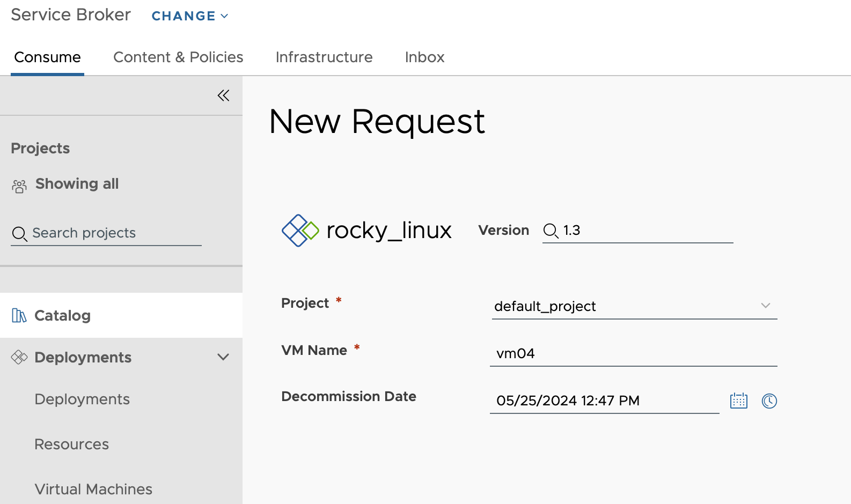Click the Project field label
This screenshot has width=851, height=504.
(305, 303)
